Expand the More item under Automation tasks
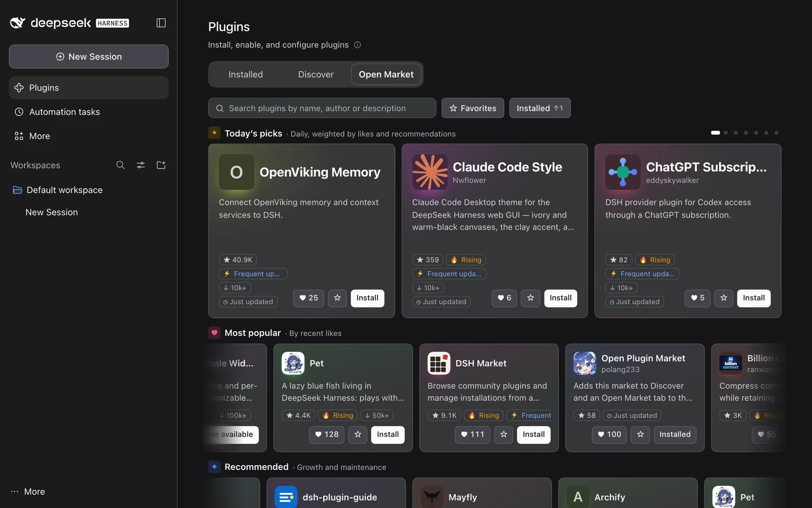 89,136
